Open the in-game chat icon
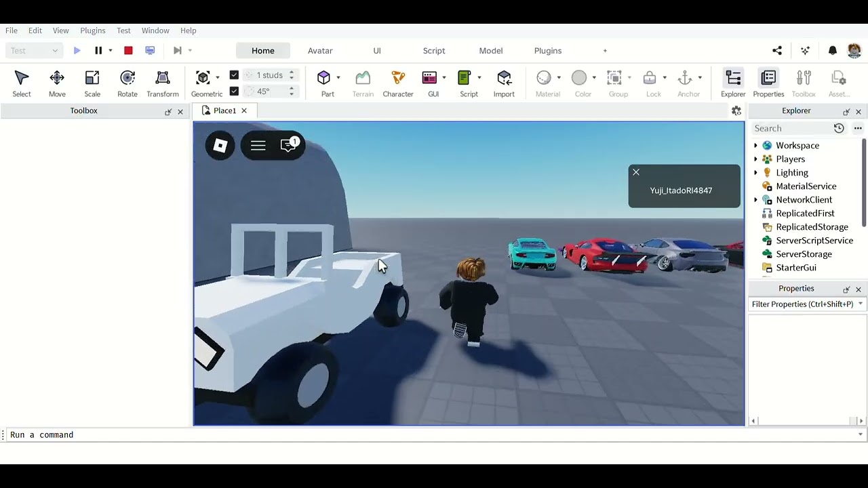This screenshot has height=488, width=868. pyautogui.click(x=289, y=145)
